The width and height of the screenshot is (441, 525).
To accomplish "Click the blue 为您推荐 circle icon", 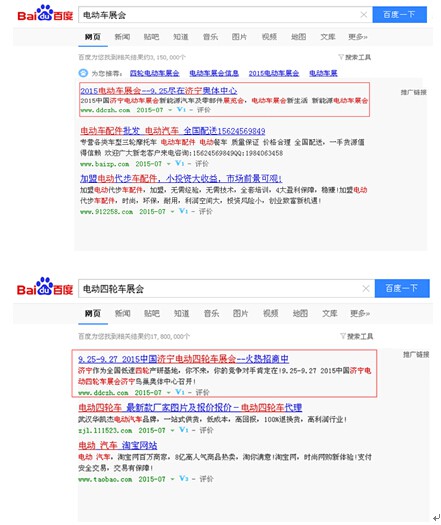I will 83,73.
